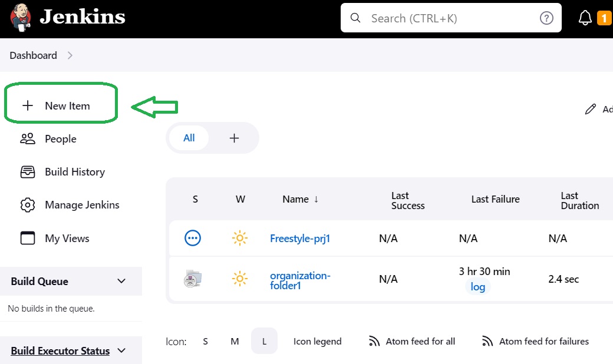Screen dimensions: 613x364
Task: Set icon size to Small
Action: tap(205, 342)
